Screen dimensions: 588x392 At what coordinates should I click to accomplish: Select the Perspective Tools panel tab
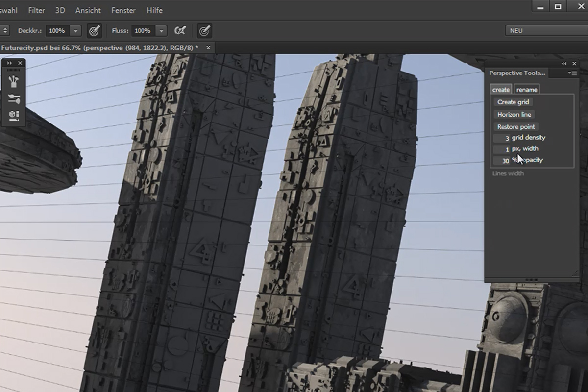pos(517,73)
